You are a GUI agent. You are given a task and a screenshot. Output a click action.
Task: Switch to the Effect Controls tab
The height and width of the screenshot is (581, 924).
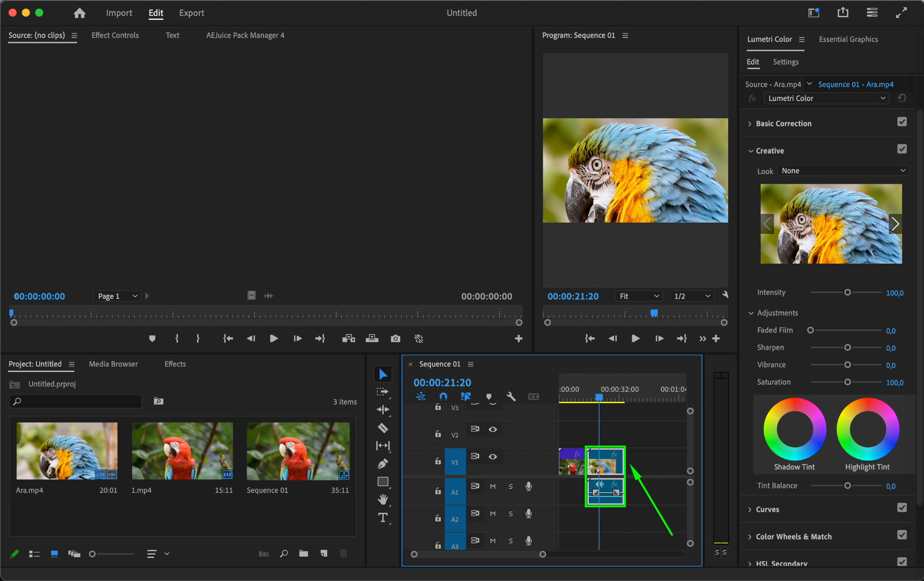[115, 35]
